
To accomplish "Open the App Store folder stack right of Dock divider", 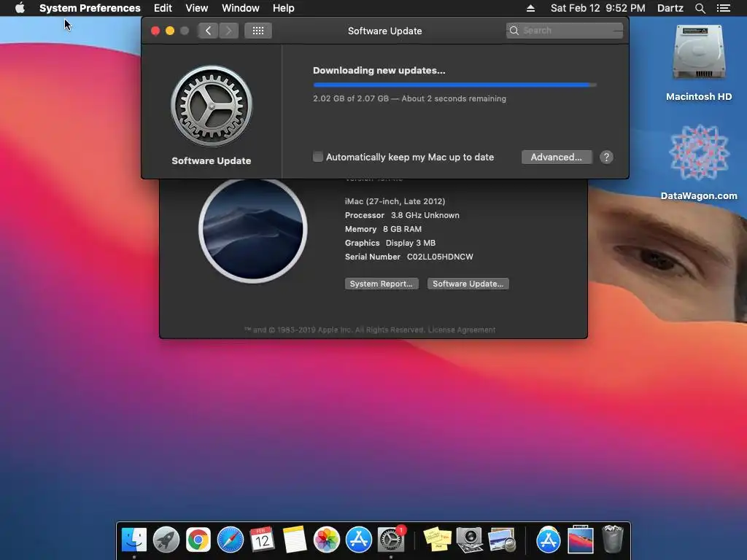I will coord(549,540).
